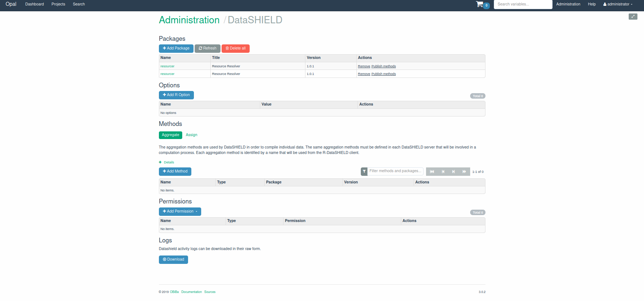Open the Sources footer link
The height and width of the screenshot is (301, 644).
coord(210,292)
